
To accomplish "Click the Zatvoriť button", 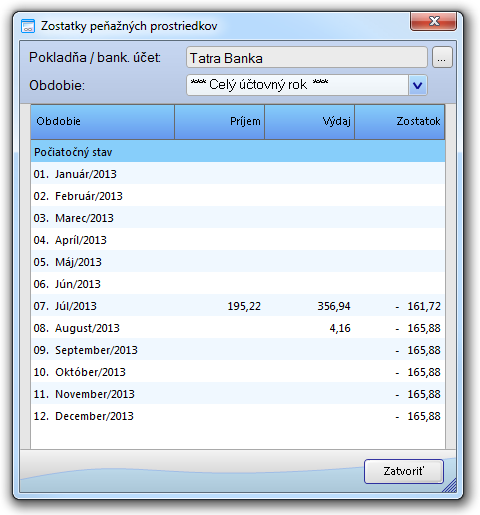I will click(404, 471).
